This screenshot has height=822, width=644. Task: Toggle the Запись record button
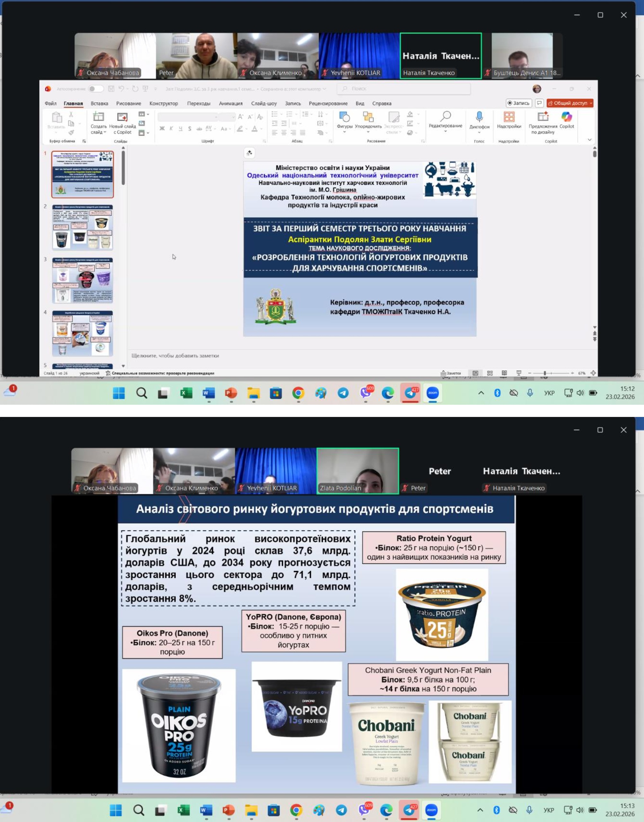[x=518, y=103]
